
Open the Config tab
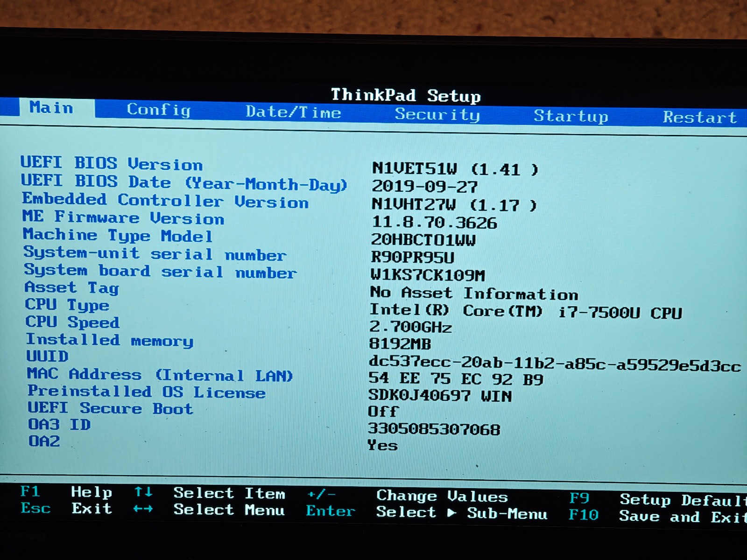point(159,110)
